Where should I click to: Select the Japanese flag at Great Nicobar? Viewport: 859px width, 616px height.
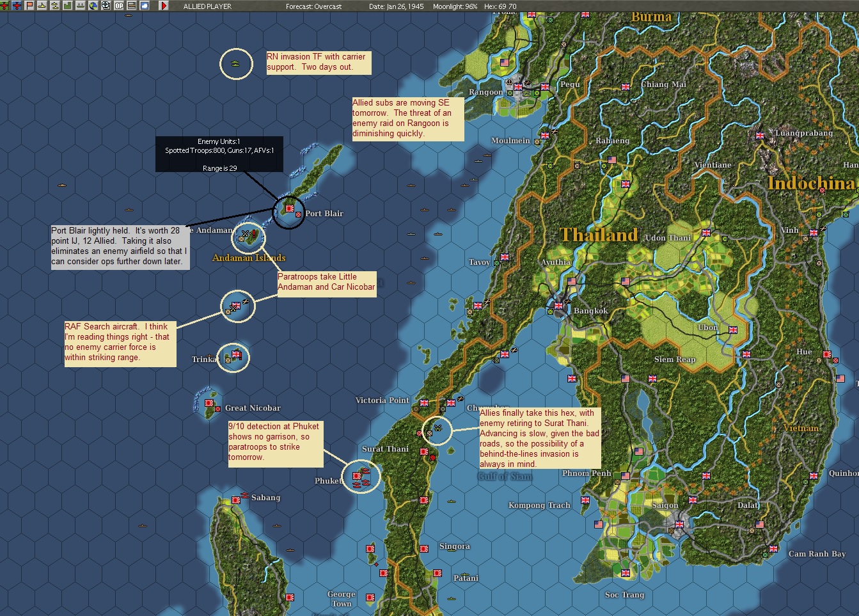209,403
